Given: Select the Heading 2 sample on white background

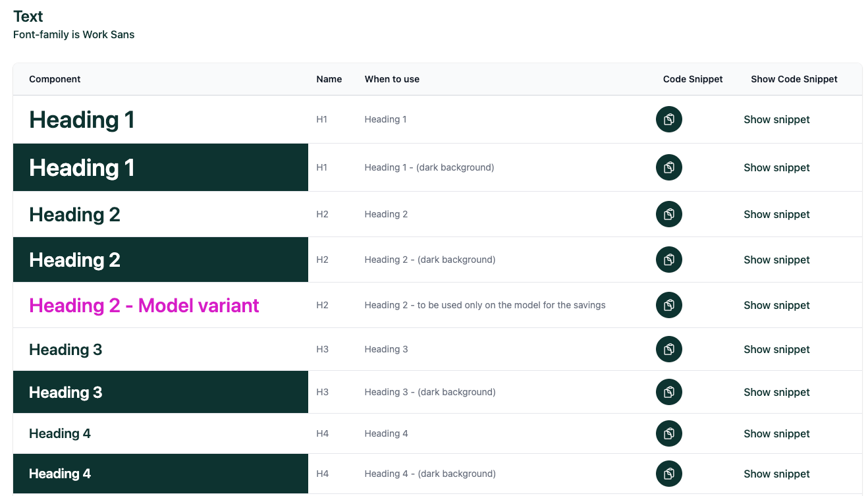Looking at the screenshot, I should tap(74, 215).
